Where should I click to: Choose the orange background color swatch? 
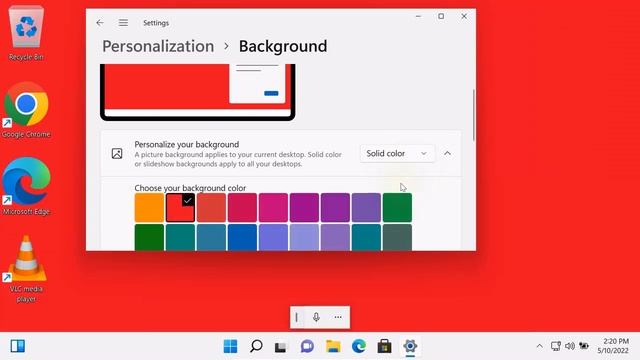pos(149,208)
